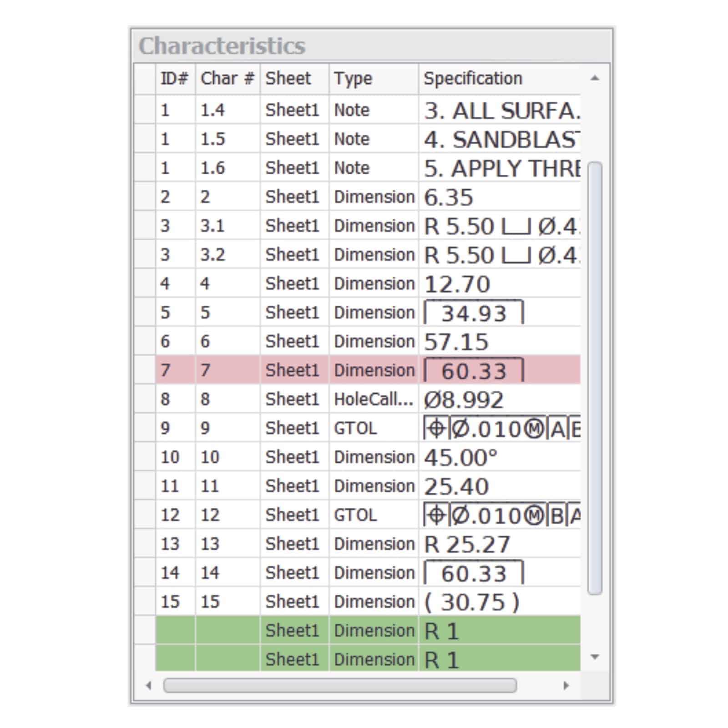This screenshot has width=728, height=728.
Task: Sort by the Char # column header
Action: point(227,79)
